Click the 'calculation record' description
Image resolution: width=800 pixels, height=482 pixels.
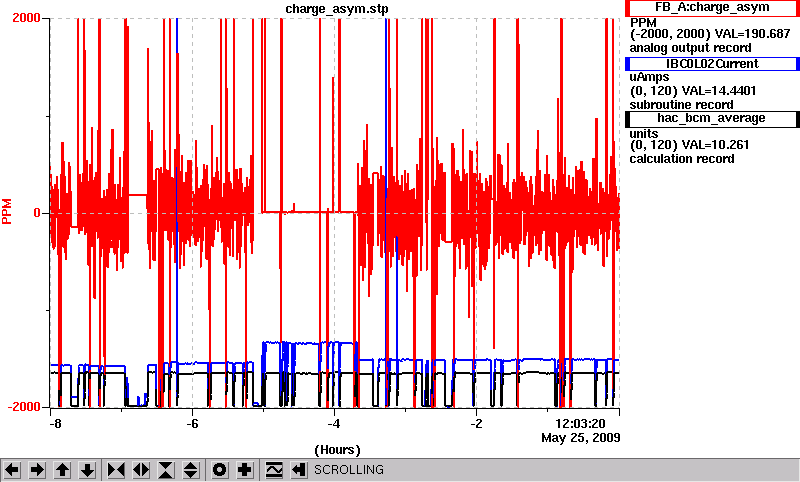click(682, 159)
